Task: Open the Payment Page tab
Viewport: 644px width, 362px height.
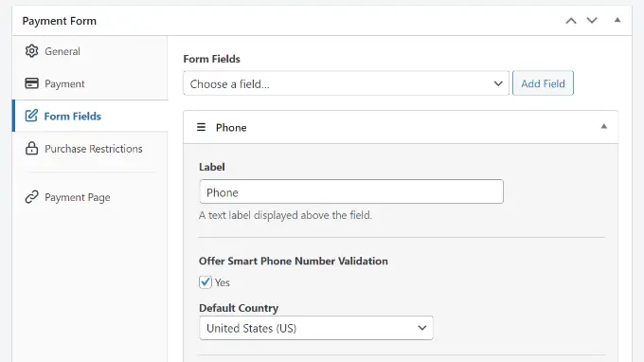Action: click(x=90, y=198)
